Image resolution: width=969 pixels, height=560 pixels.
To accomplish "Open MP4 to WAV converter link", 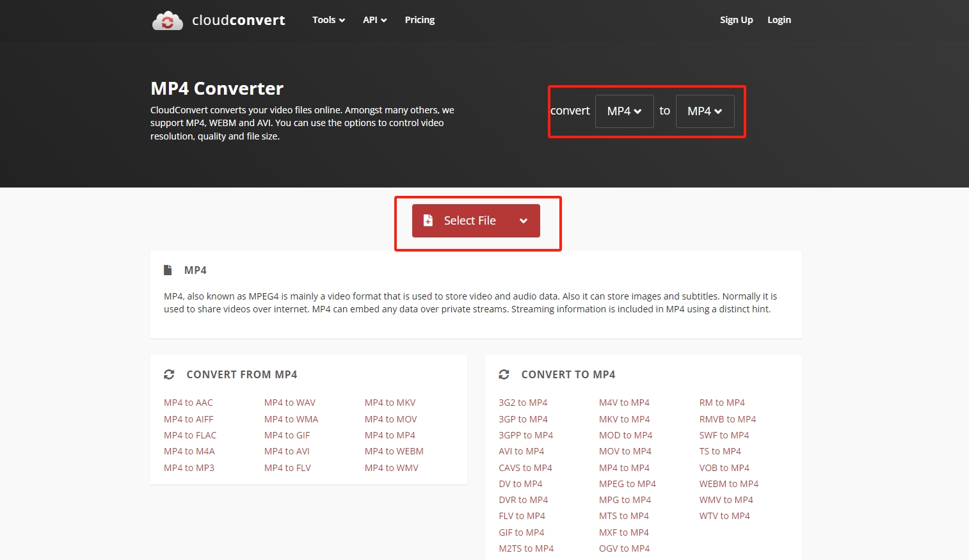I will [x=290, y=403].
